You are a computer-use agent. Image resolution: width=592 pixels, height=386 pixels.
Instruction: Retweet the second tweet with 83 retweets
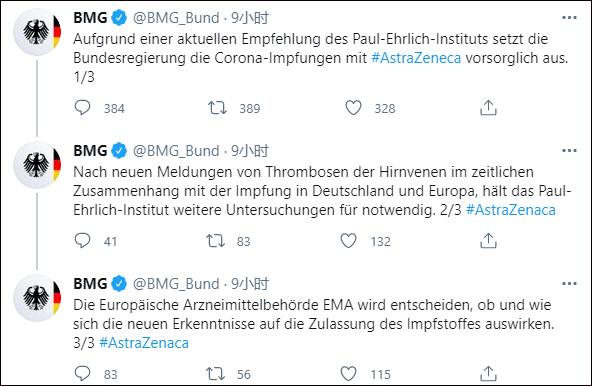point(216,241)
